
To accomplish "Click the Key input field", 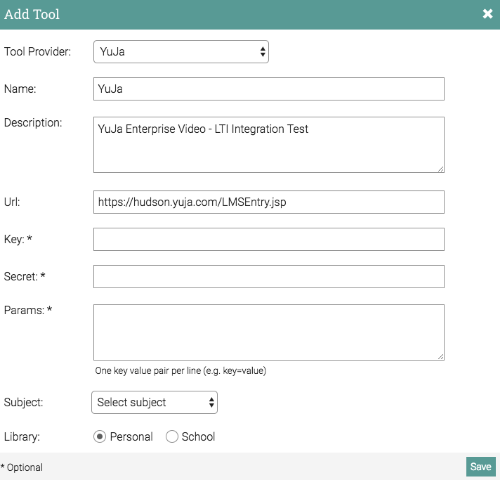I will click(269, 239).
